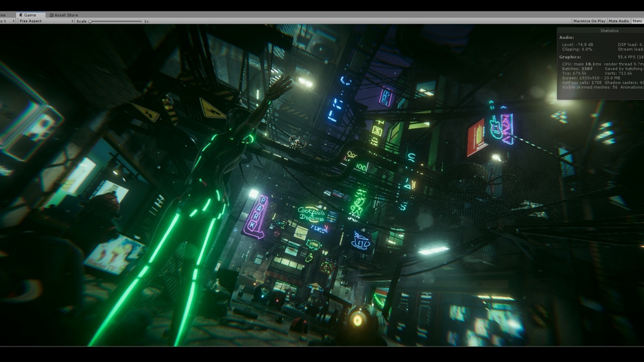Click the 'Verts: 713.6k' stat

point(618,73)
